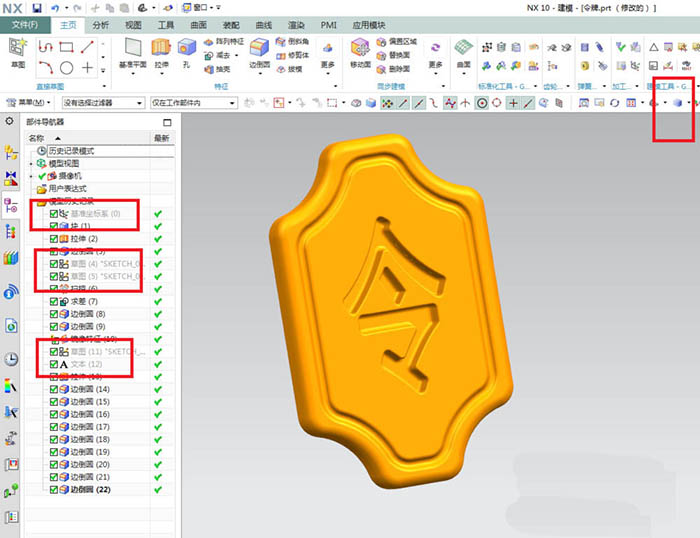Uncheck the 边倒圆 (22) feature checkbox
Viewport: 700px width, 538px height.
pyautogui.click(x=54, y=489)
